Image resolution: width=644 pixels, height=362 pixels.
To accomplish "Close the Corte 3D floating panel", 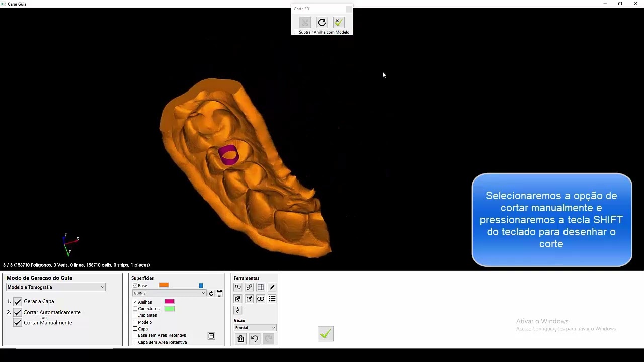I will [349, 9].
